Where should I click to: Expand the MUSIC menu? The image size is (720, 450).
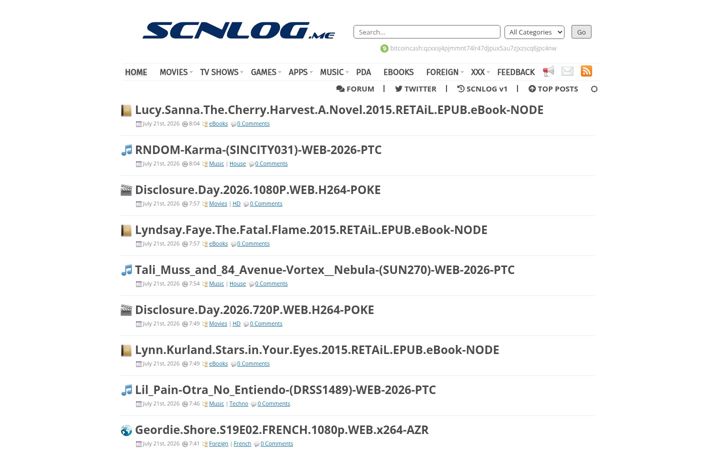[x=334, y=72]
